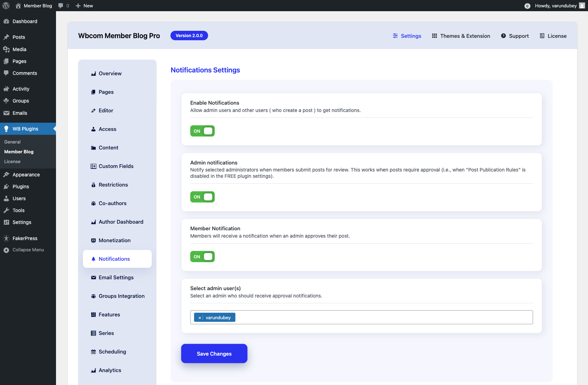The height and width of the screenshot is (385, 588).
Task: Click the Themes & Extension link
Action: pyautogui.click(x=461, y=36)
